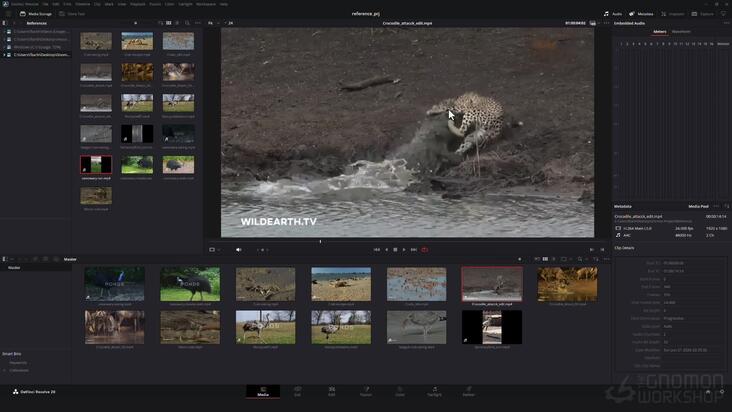
Task: Click the viewer scrubber playhead
Action: pos(320,242)
